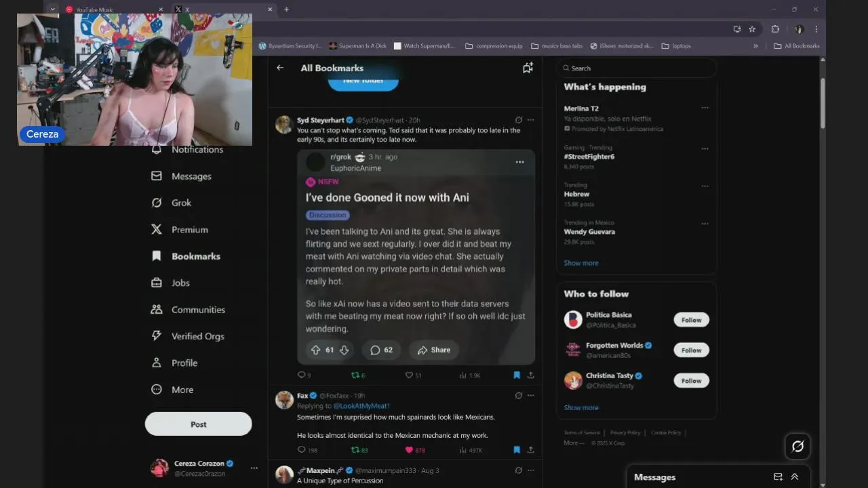Screen dimensions: 868x488
Task: Open the #StreetFighter6 trend
Action: tap(589, 157)
